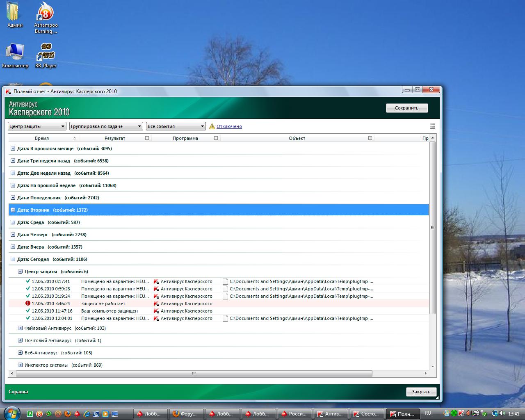This screenshot has width=525, height=420.
Task: Open the Все события dropdown filter
Action: [176, 126]
